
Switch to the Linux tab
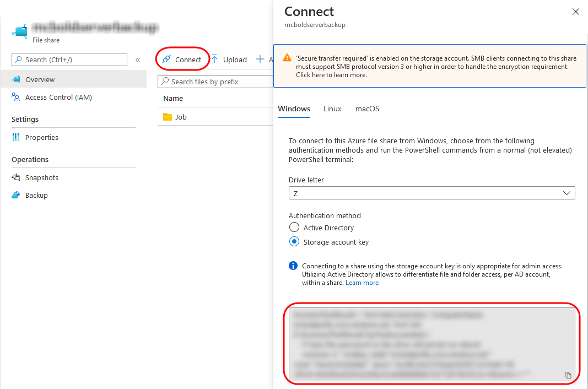coord(332,109)
